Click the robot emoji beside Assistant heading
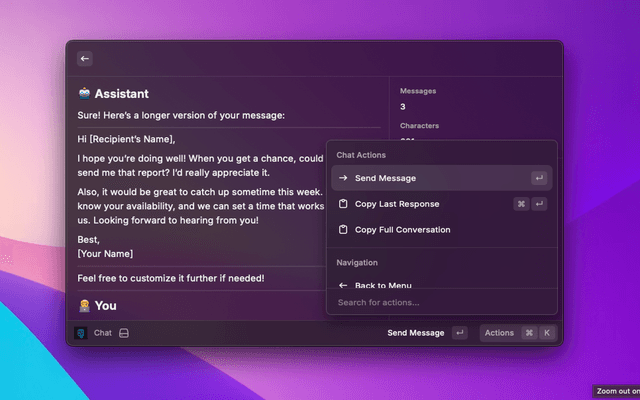 pos(85,94)
